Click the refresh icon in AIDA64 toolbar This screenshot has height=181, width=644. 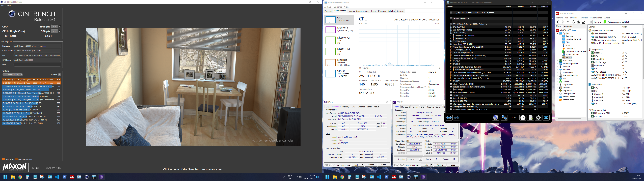[x=573, y=22]
